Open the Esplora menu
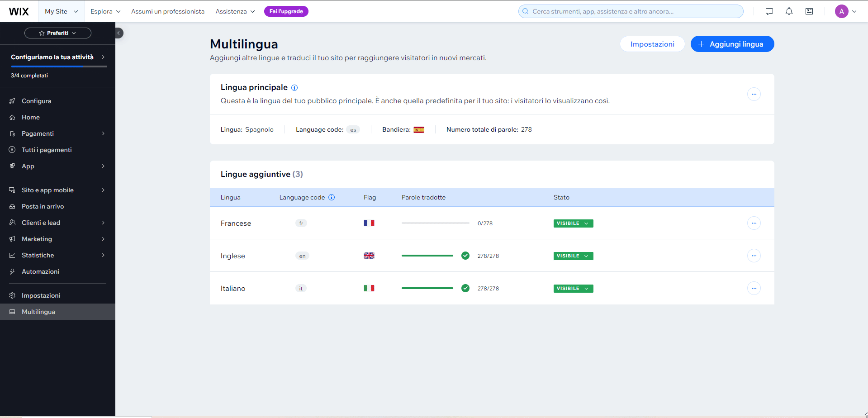Screen dimensions: 868x418 tap(105, 11)
